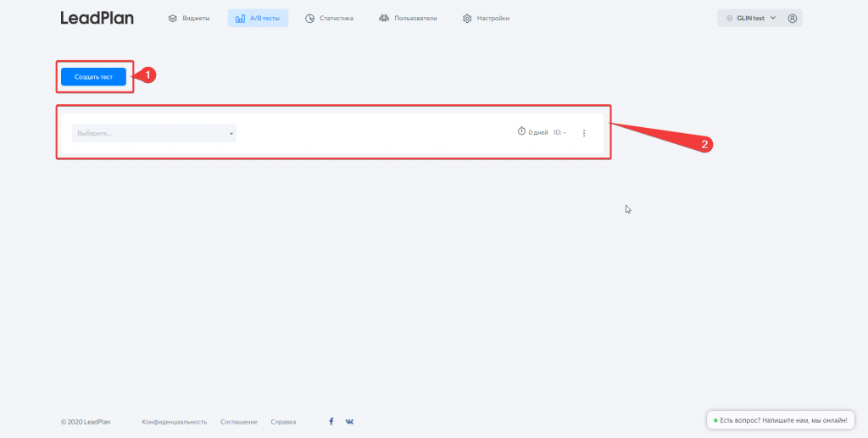Open Виджеты via the layers icon

tap(173, 18)
